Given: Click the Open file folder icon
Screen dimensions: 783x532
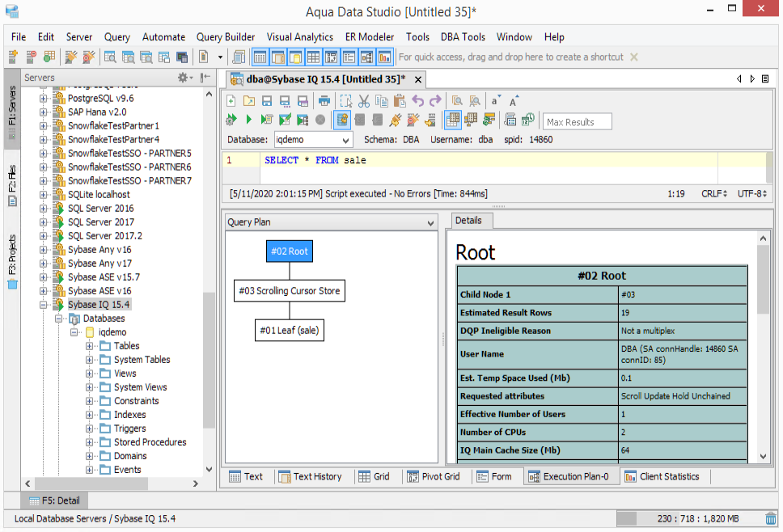Looking at the screenshot, I should [249, 101].
